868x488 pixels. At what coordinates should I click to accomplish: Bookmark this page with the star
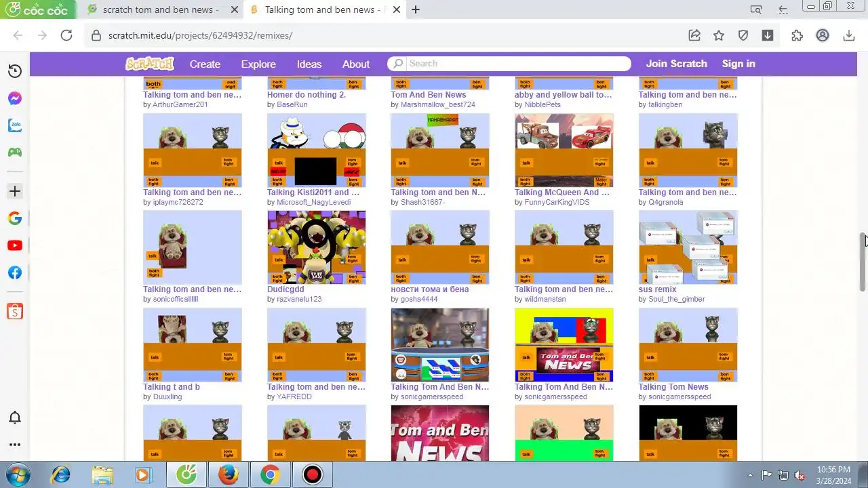tap(719, 35)
